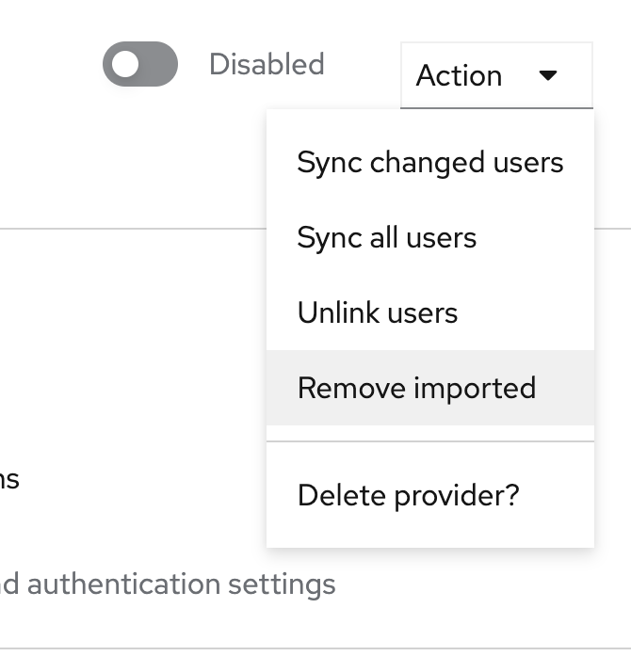Toggle the Disabled provider switch on
Viewport: 631px width, 672px height.
point(140,64)
